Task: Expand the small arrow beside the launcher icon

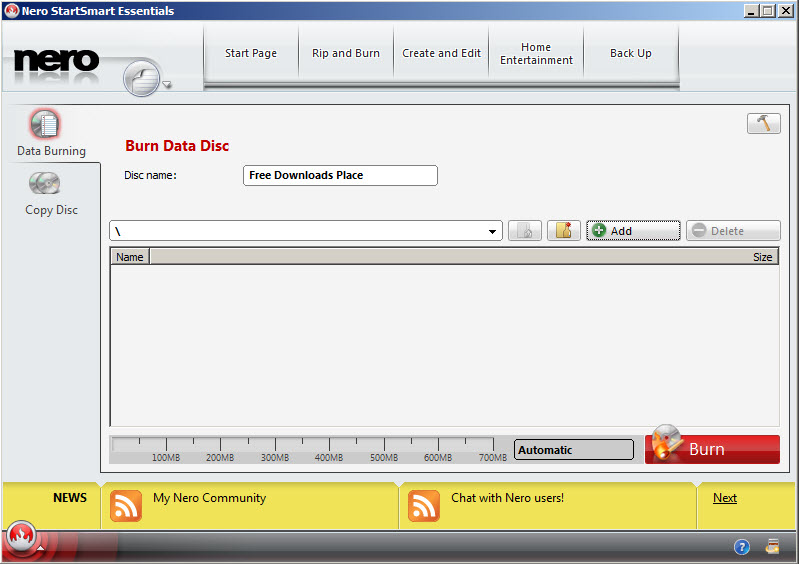Action: tap(167, 85)
